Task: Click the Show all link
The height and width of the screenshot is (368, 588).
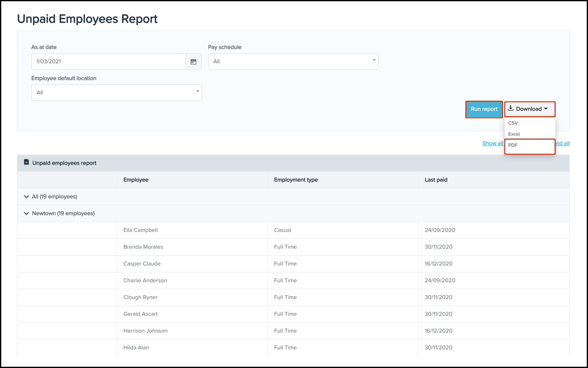Action: pyautogui.click(x=492, y=143)
